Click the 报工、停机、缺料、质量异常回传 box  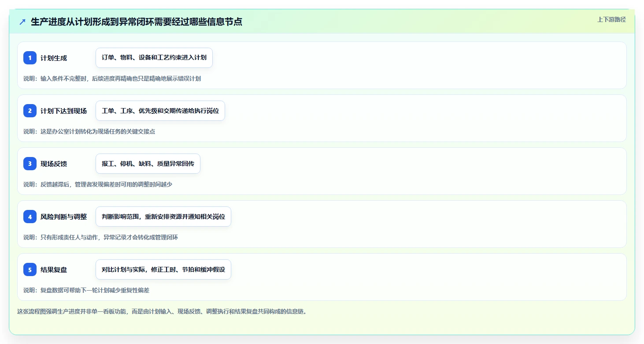[148, 164]
